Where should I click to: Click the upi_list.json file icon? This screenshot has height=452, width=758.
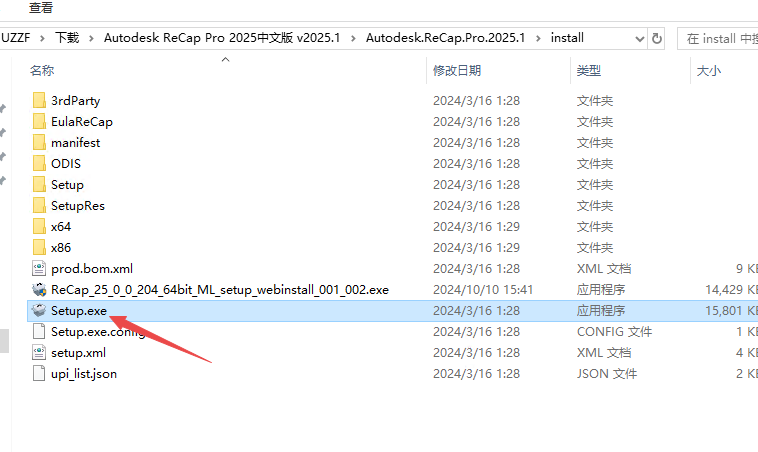(x=39, y=374)
